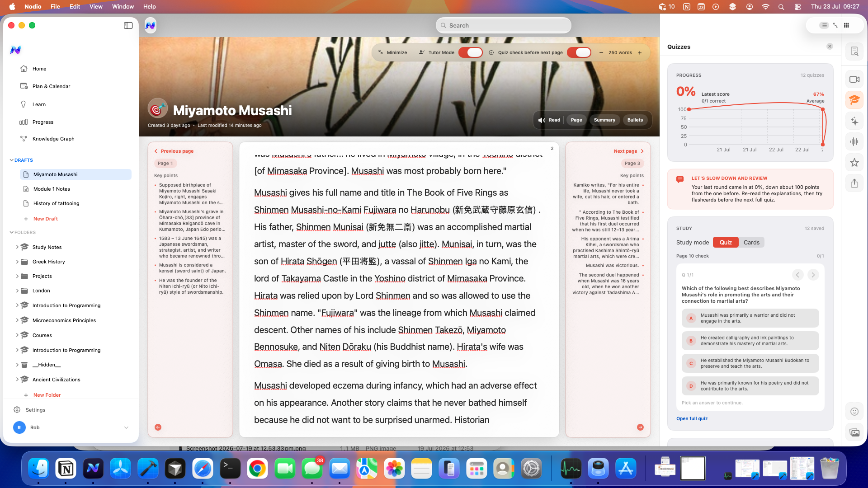This screenshot has width=868, height=488.
Task: Go to Next page link
Action: [x=628, y=151]
